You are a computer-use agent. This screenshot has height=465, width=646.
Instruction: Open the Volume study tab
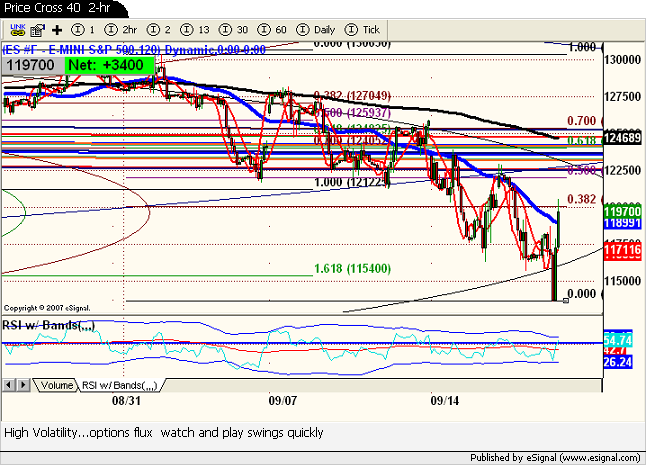tap(56, 385)
